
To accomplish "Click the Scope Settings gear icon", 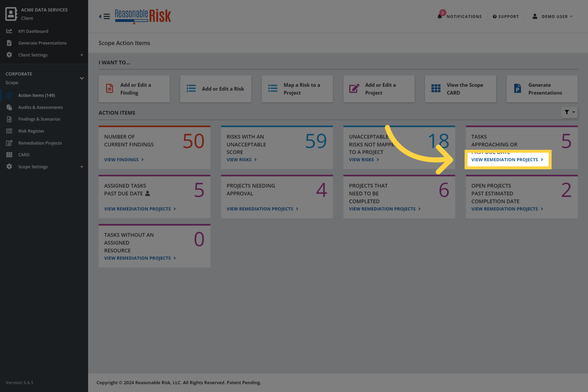I will [x=9, y=167].
